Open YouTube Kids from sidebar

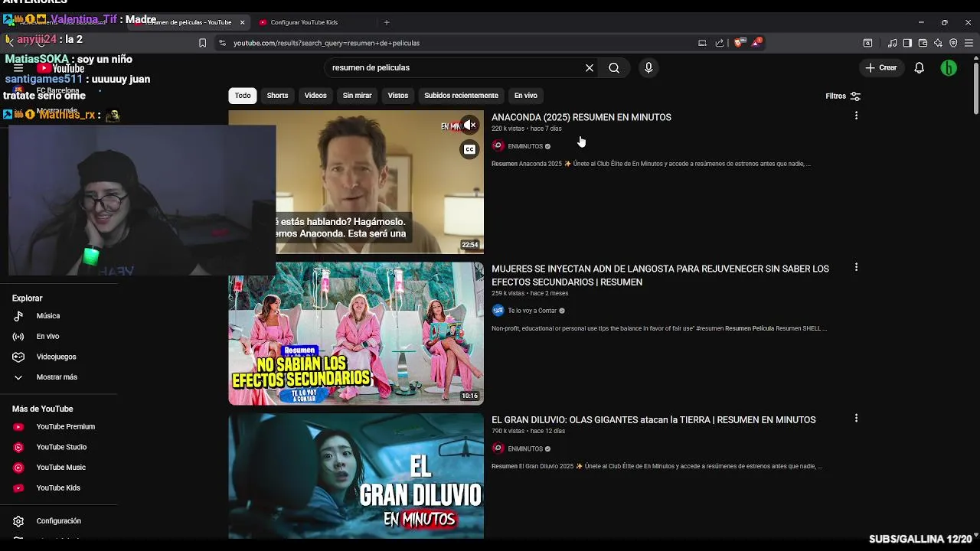[x=59, y=488]
